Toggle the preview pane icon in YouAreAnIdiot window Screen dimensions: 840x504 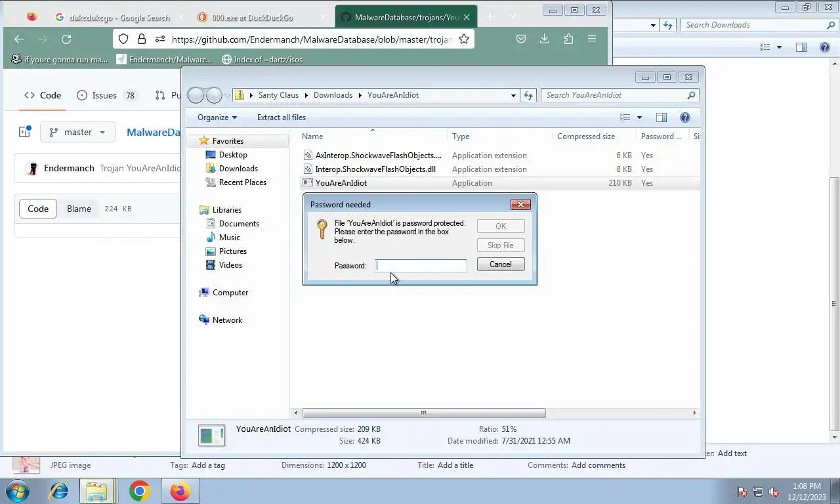point(661,117)
